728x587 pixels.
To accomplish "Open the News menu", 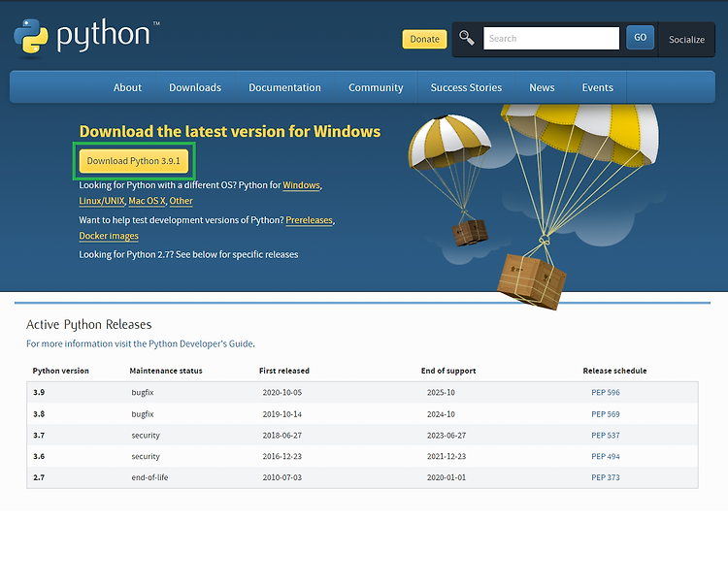I will [x=542, y=87].
